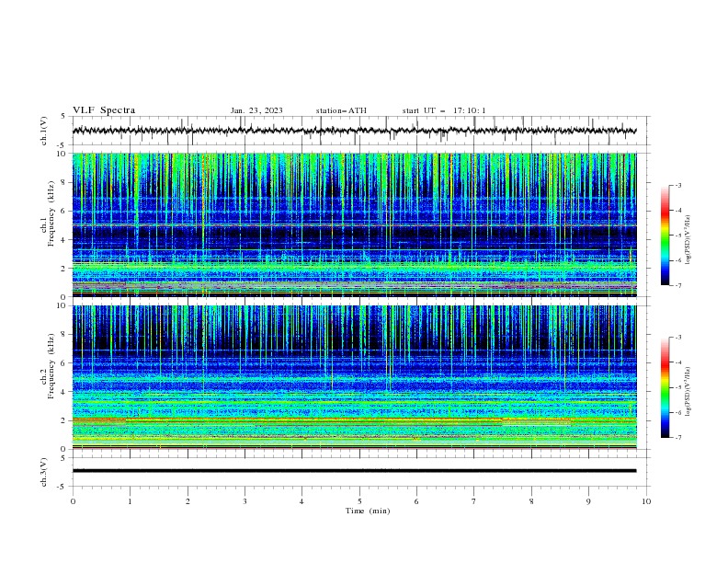Click the "0" tick label on the time axis

click(73, 501)
